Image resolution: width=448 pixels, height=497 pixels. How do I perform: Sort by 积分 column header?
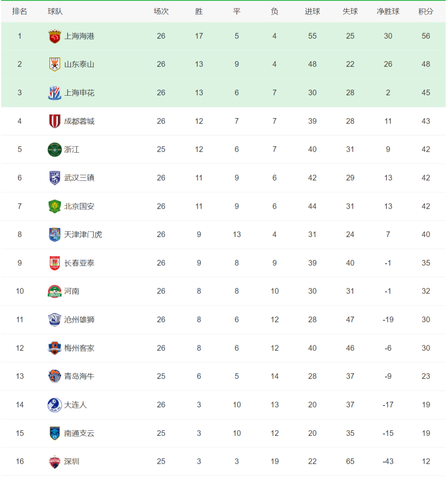click(426, 12)
